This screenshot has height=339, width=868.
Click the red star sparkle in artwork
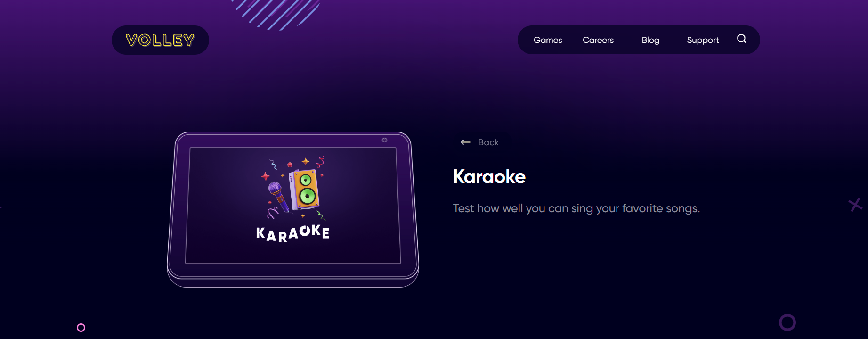tap(266, 176)
